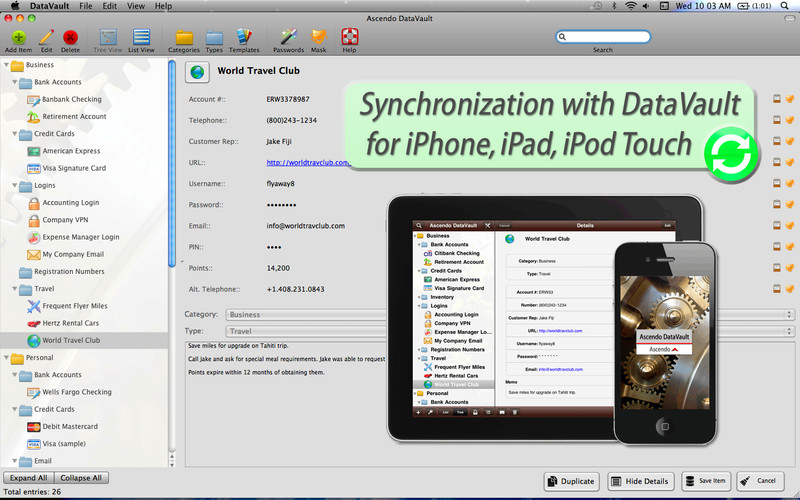This screenshot has height=500, width=800.
Task: Collapse the Business category disclosure triangle
Action: click(x=6, y=65)
